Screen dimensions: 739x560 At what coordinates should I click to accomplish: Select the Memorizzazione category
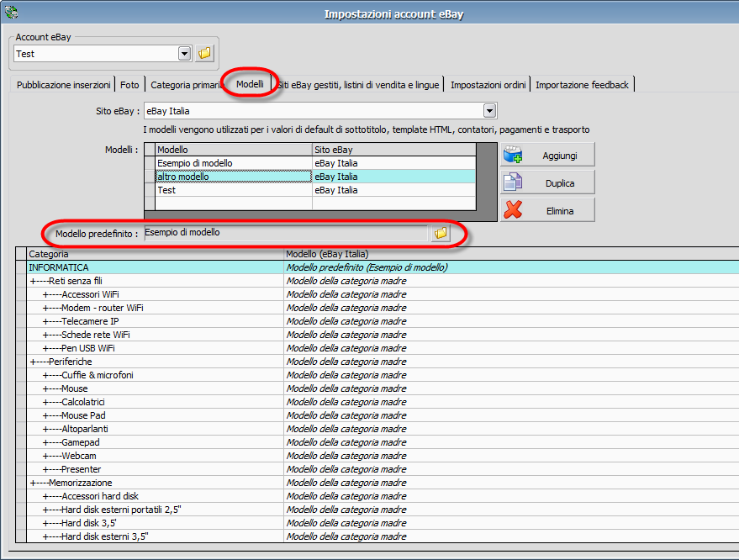[x=155, y=483]
